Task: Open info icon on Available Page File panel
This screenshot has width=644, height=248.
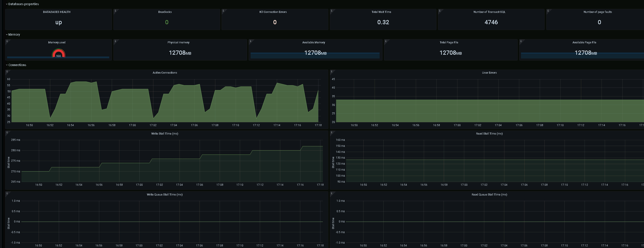Action: (x=521, y=41)
